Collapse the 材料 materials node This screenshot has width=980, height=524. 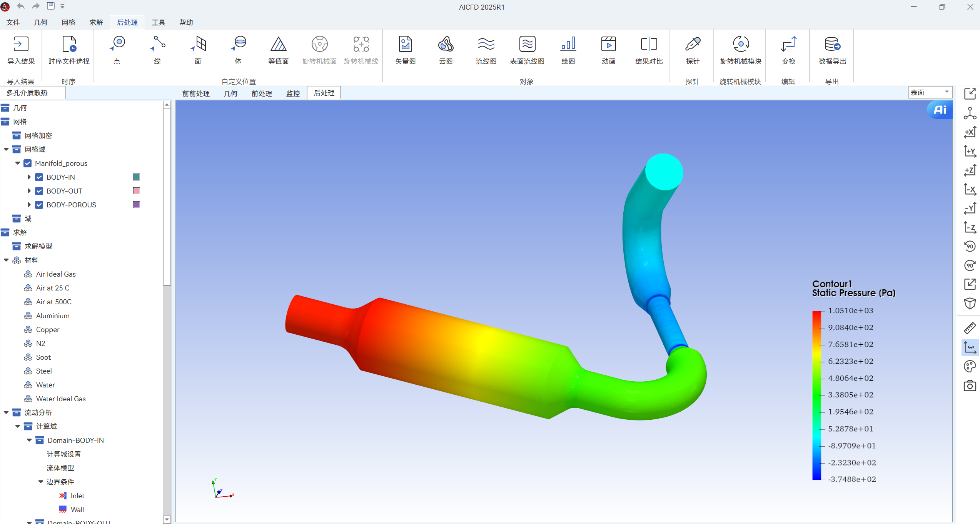(x=6, y=260)
